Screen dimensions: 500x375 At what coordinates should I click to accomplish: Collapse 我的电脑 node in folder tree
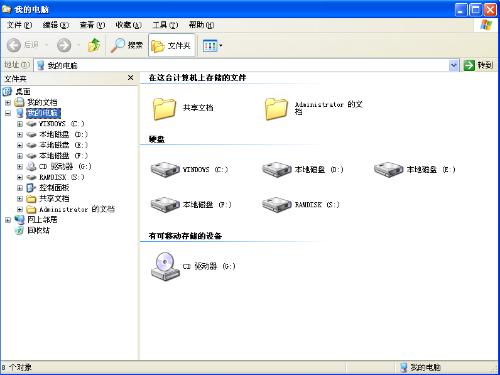[x=8, y=113]
